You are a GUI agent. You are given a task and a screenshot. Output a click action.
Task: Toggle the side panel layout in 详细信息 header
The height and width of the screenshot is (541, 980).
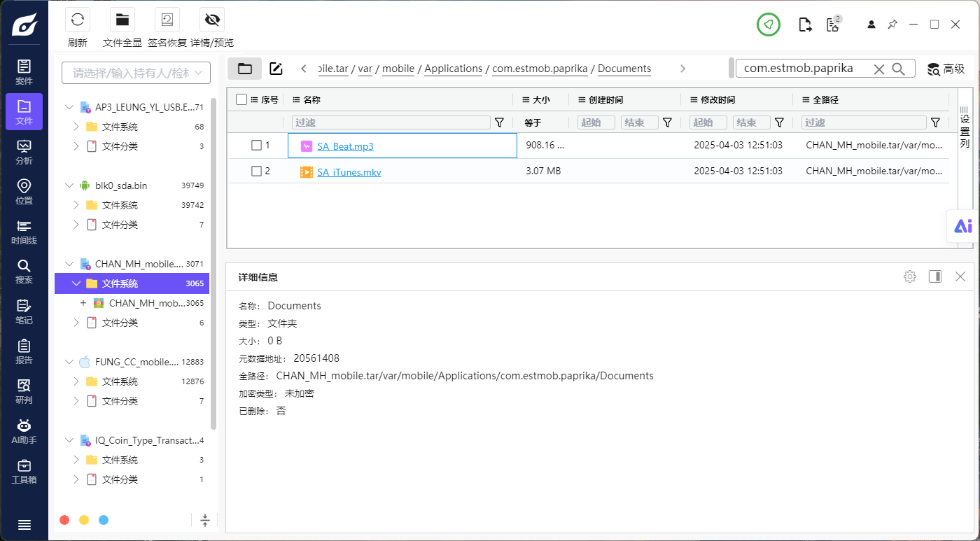pyautogui.click(x=935, y=276)
